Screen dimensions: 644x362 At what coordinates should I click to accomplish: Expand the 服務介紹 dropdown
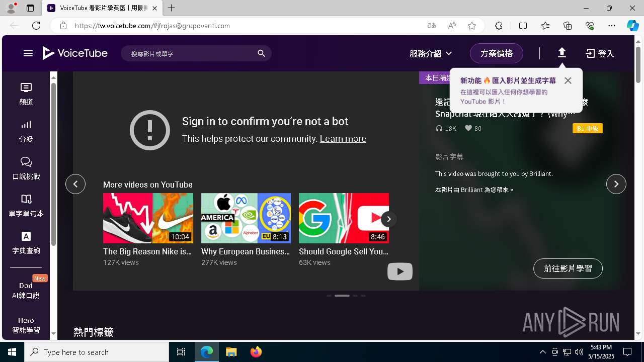(431, 53)
